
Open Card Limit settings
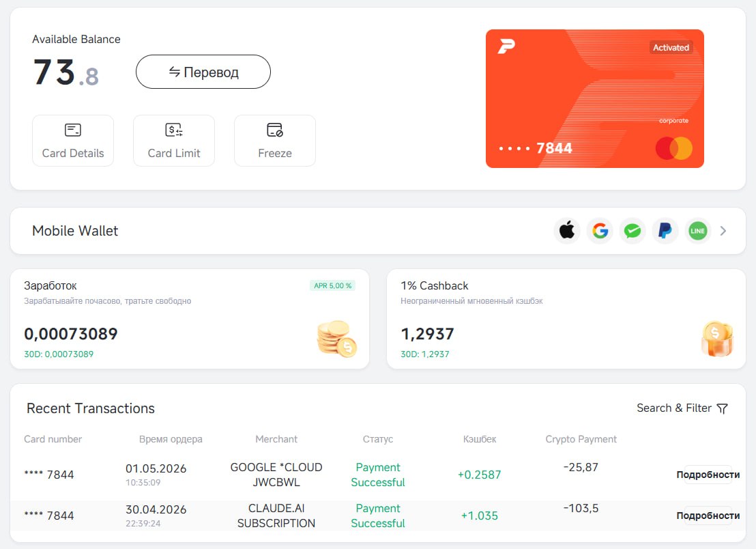point(174,141)
